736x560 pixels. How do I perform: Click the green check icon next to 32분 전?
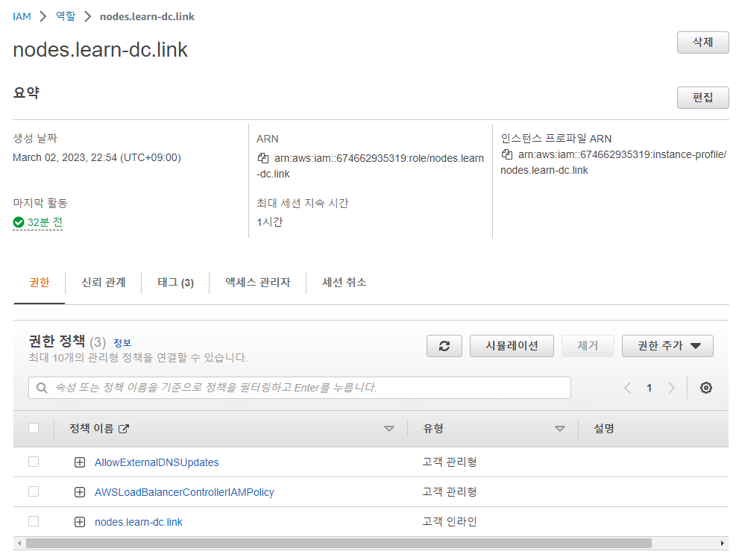[19, 221]
